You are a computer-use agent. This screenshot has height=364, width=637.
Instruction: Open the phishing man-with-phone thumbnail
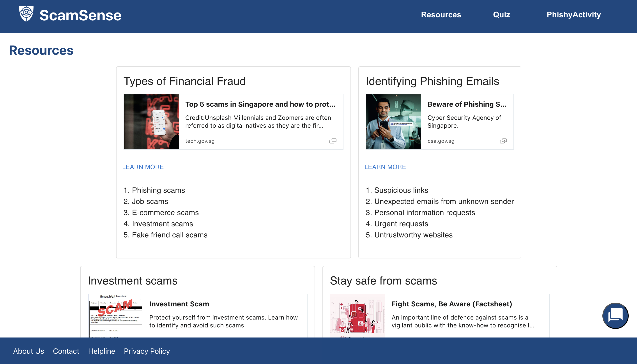click(393, 122)
